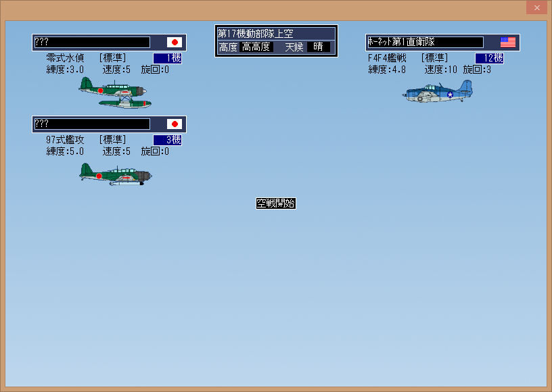
Task: Click the Japanese flag beside 97式艦攻
Action: click(x=175, y=124)
